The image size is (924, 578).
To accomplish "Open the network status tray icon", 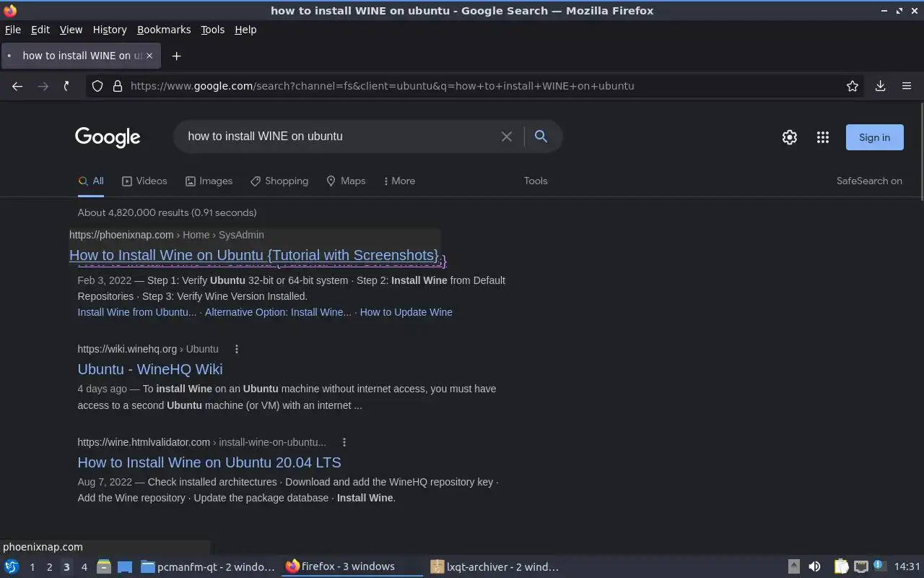I will pyautogui.click(x=860, y=567).
